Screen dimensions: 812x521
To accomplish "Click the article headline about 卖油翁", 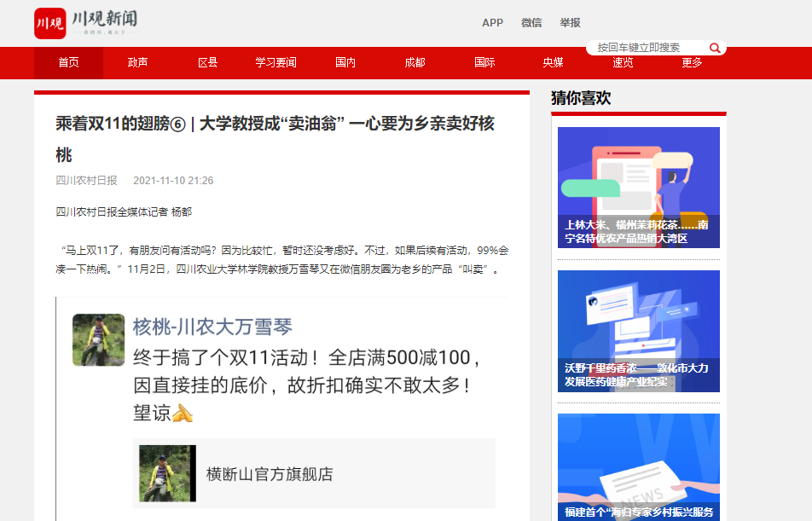I will pyautogui.click(x=275, y=139).
